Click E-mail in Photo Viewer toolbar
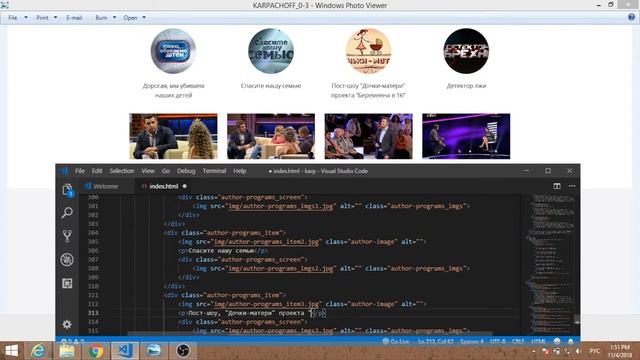 74,18
